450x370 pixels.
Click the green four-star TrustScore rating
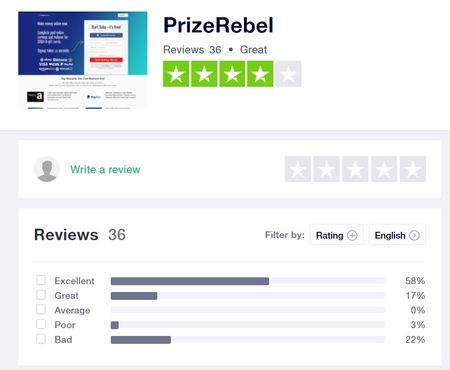(x=232, y=74)
